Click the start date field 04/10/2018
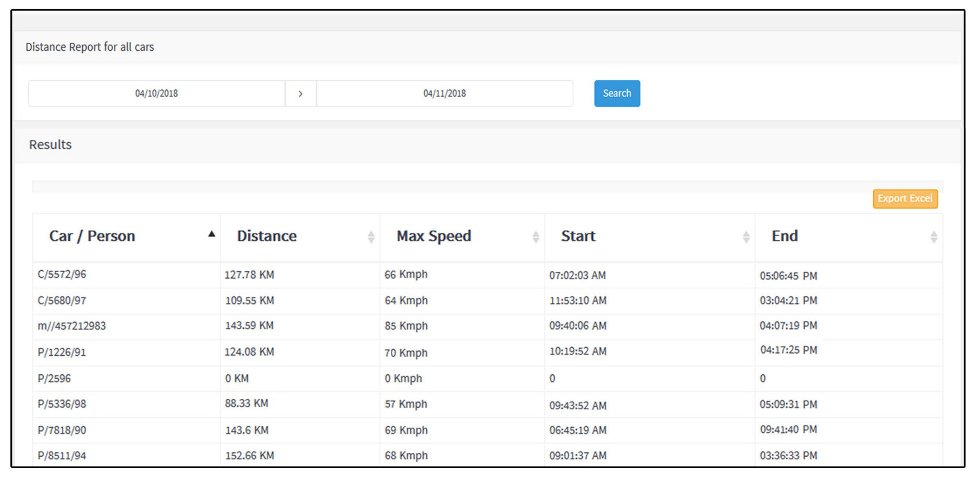This screenshot has height=479, width=980. pos(156,94)
